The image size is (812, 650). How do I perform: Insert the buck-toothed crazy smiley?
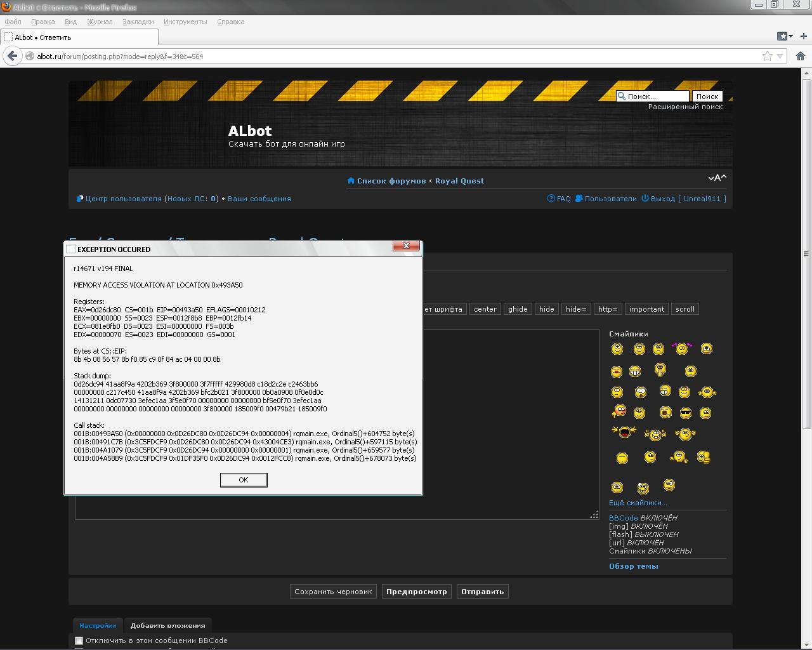tap(643, 488)
